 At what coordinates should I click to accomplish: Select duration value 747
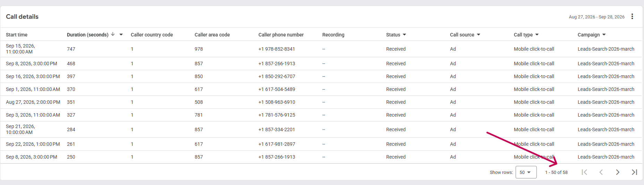coord(71,49)
